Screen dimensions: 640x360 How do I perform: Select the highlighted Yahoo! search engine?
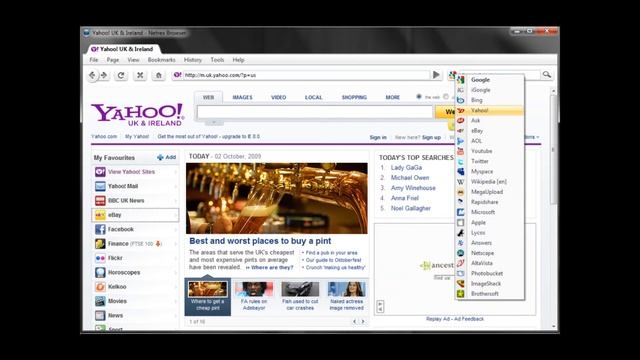[x=490, y=111]
